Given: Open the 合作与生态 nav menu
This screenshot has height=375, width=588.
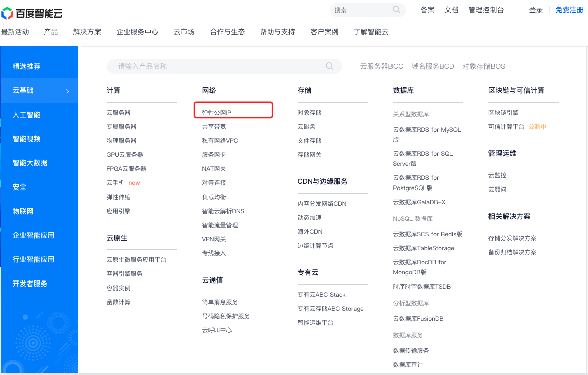Looking at the screenshot, I should click(227, 32).
